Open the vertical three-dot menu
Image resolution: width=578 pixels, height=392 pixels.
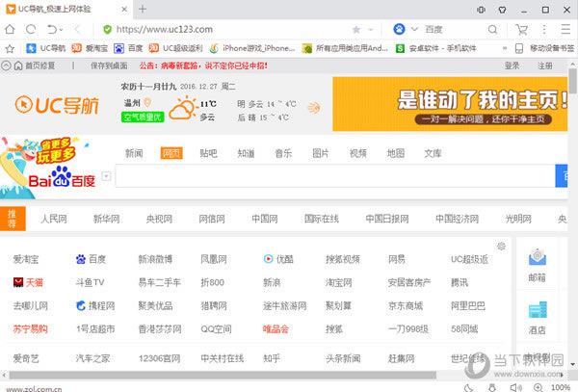[x=544, y=29]
